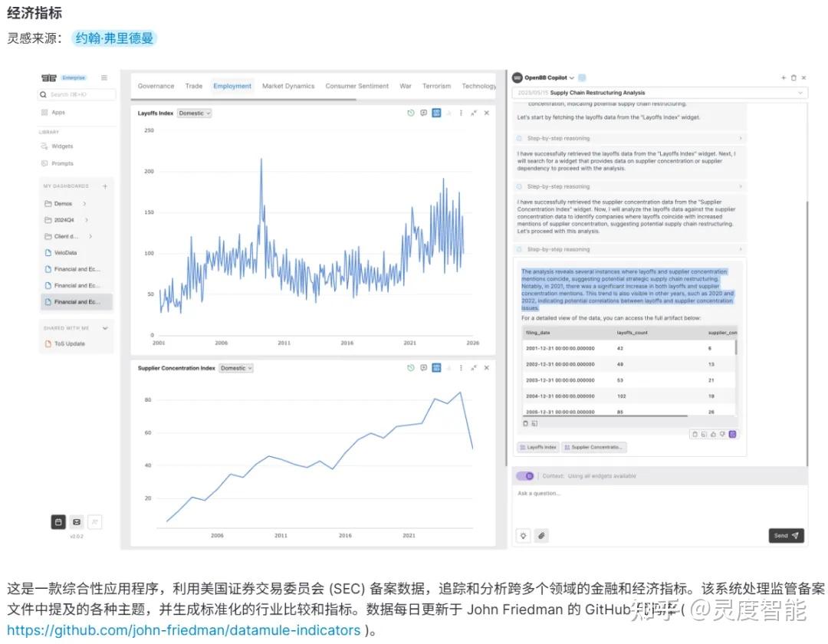This screenshot has height=644, width=828.
Task: Collapse the sidebar with the hamburger toggle
Action: 103,77
